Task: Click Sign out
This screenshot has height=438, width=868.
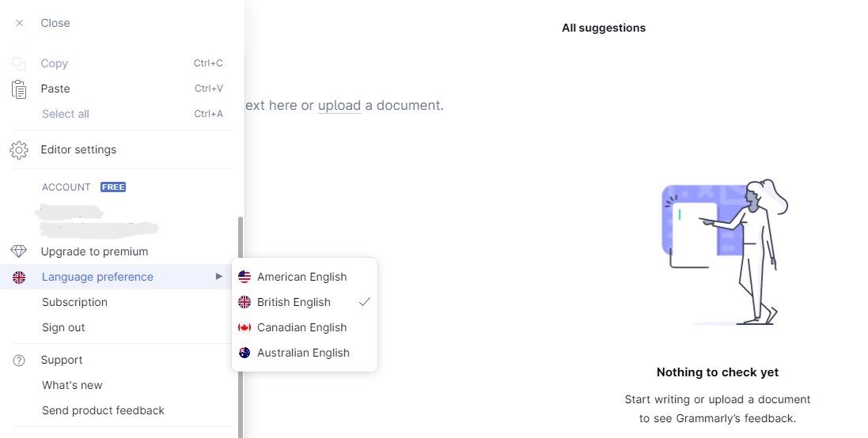Action: (x=63, y=327)
